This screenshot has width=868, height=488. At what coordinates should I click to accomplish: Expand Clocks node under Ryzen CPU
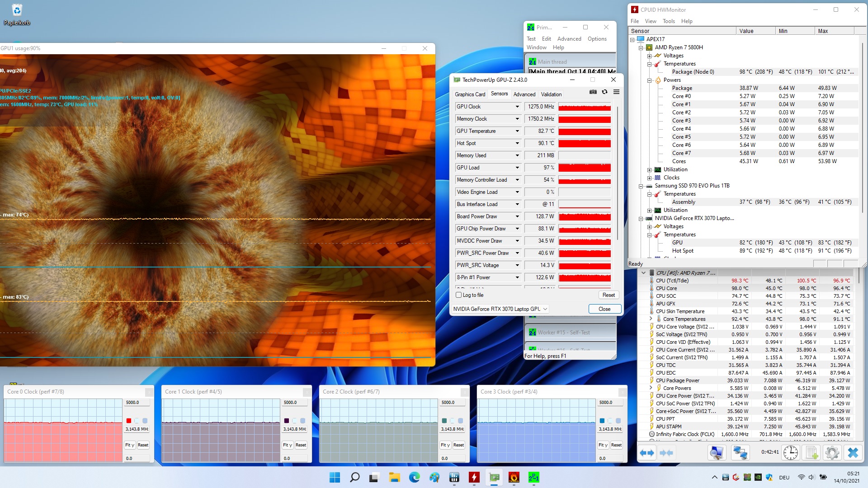pos(649,178)
